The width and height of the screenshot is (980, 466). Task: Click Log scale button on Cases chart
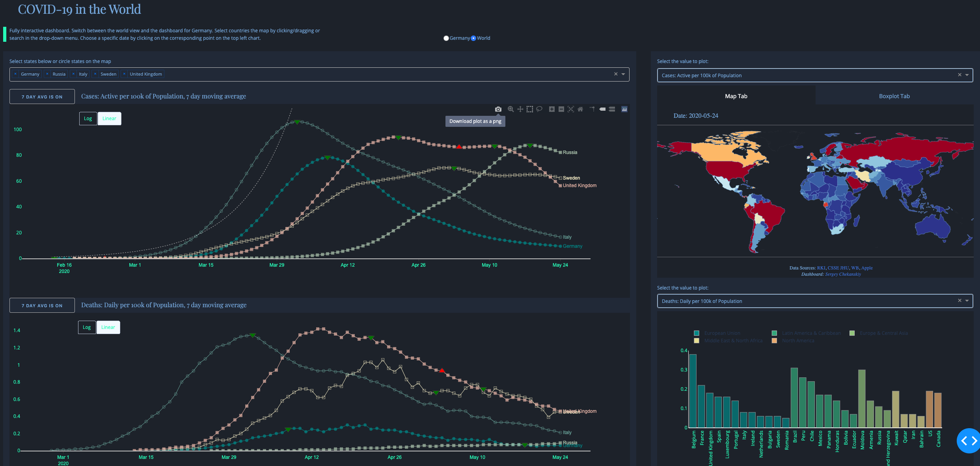[88, 119]
